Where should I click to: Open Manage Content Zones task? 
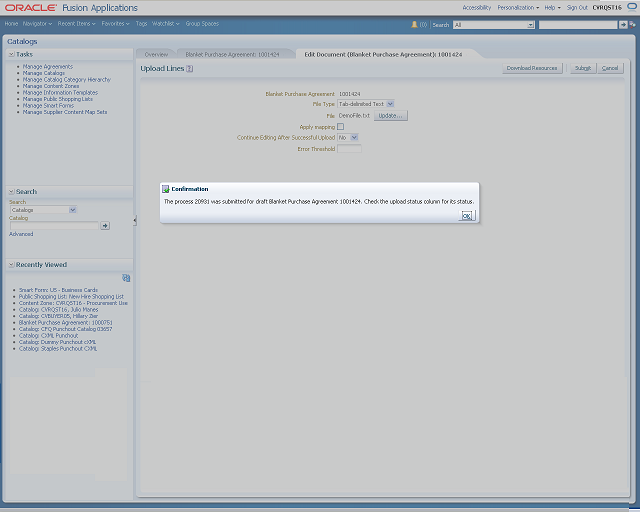coord(51,86)
